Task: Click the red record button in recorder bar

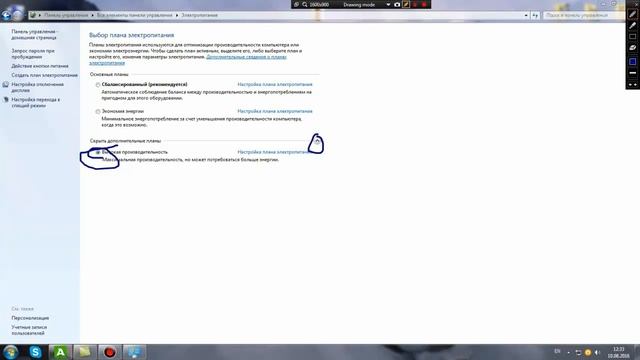Action: (x=424, y=4)
